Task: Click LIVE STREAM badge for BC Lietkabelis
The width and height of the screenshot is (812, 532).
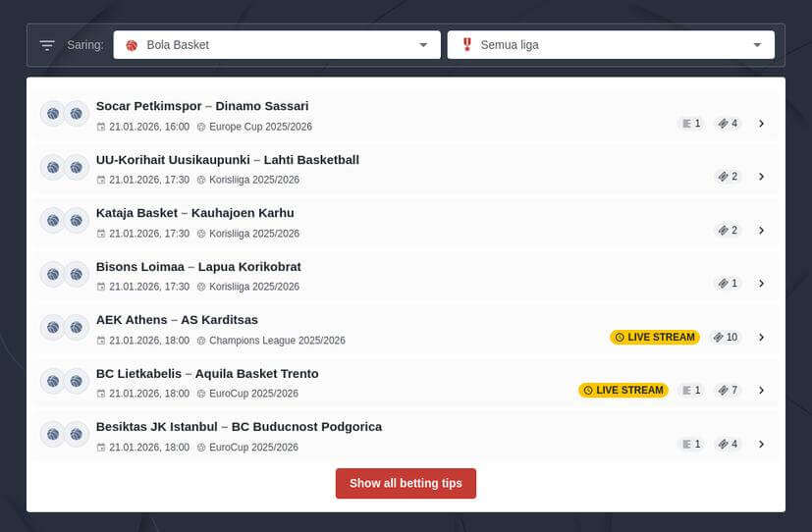Action: pyautogui.click(x=623, y=391)
